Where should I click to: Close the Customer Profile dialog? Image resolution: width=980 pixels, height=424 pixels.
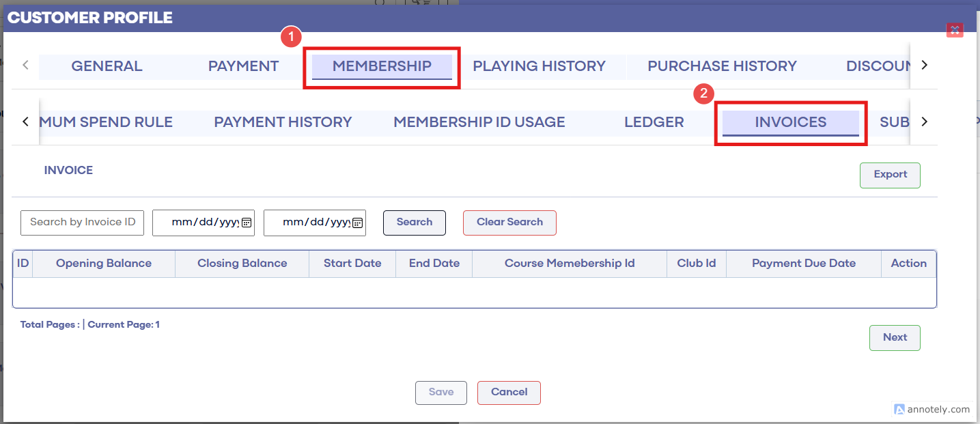[x=954, y=30]
